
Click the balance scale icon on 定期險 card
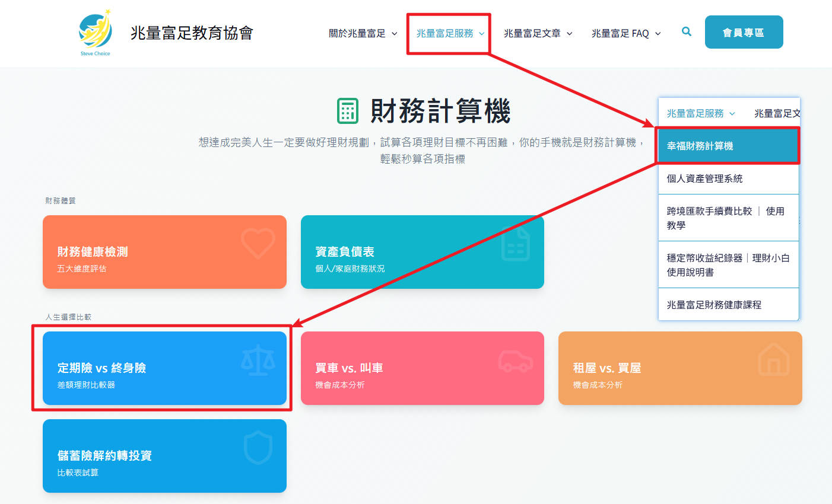tap(258, 360)
